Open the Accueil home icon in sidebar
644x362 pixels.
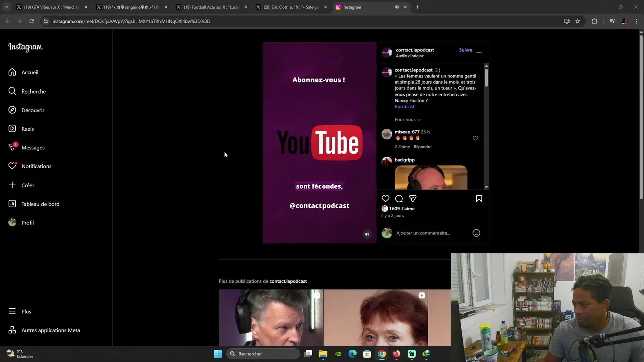click(x=12, y=72)
